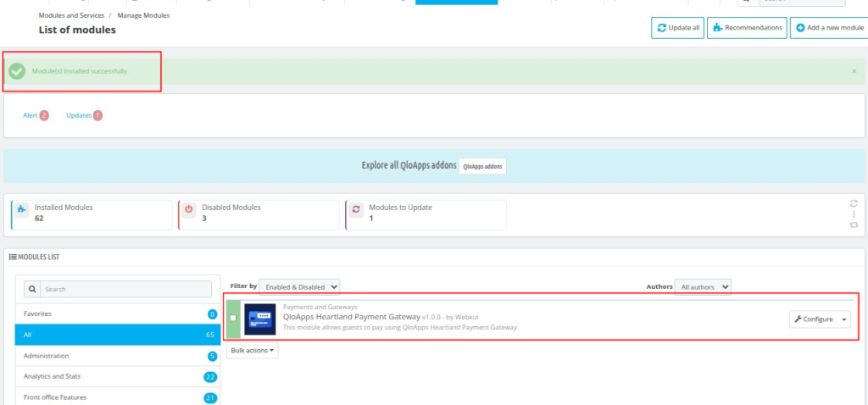Click the retweet-style icon beside the stats panel
Screen dimensions: 868x405
click(x=854, y=225)
